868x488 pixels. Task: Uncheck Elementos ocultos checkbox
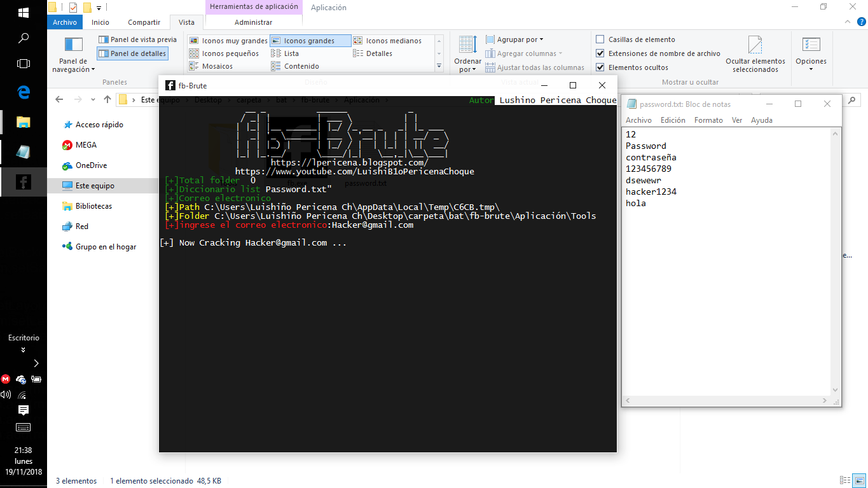click(x=600, y=67)
